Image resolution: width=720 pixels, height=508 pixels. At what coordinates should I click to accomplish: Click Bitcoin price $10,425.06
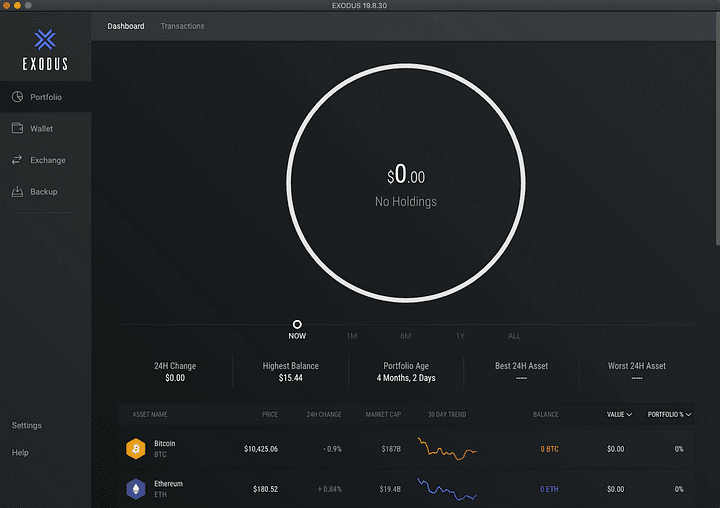coord(261,449)
